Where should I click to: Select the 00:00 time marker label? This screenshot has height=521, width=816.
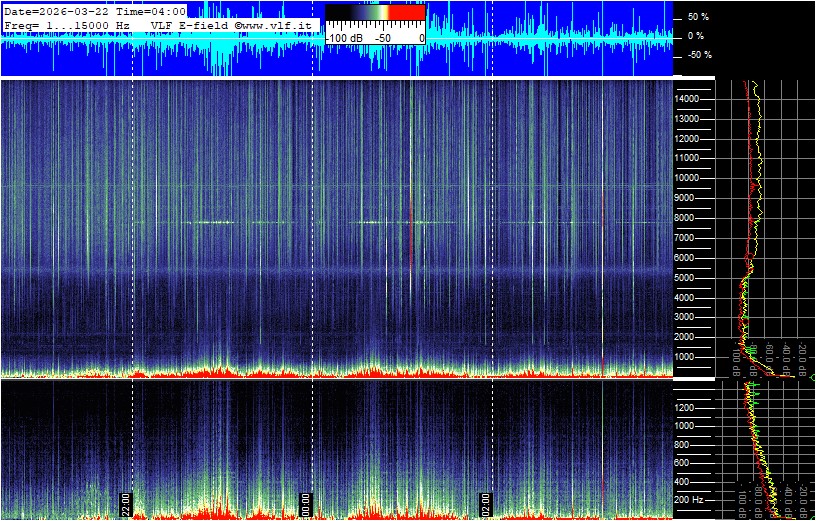pyautogui.click(x=307, y=502)
